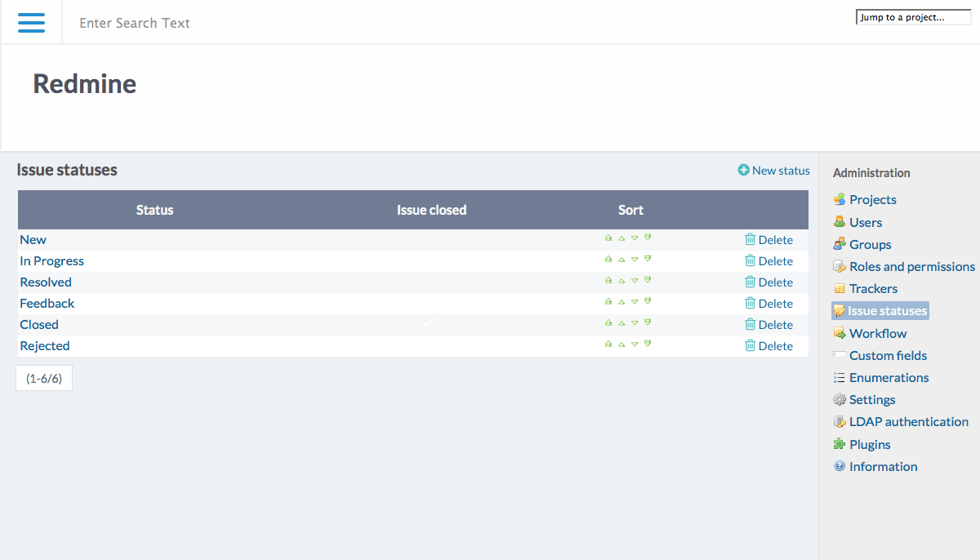Image resolution: width=980 pixels, height=560 pixels.
Task: Click the Workflow gear-arrow icon
Action: pos(840,333)
